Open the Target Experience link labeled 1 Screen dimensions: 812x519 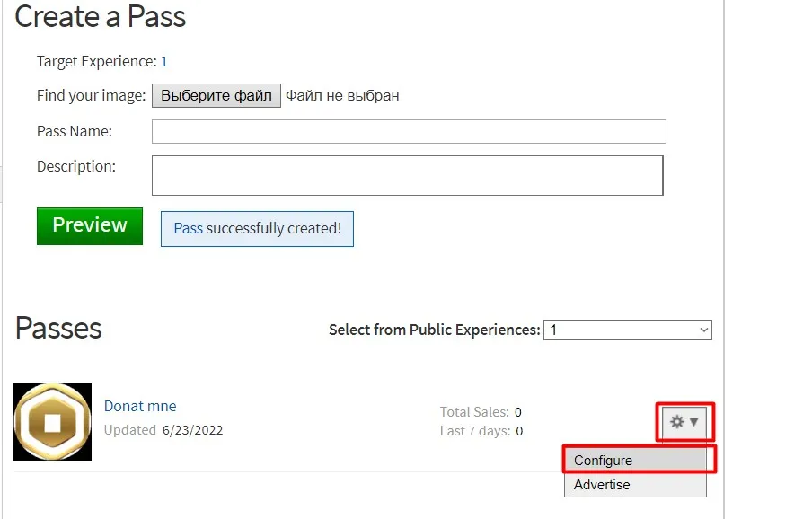click(x=164, y=62)
